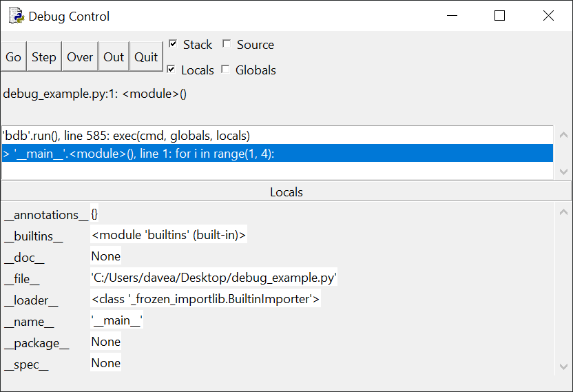Uncheck the Stack checkbox
Viewport: 573px width, 392px height.
pos(174,44)
